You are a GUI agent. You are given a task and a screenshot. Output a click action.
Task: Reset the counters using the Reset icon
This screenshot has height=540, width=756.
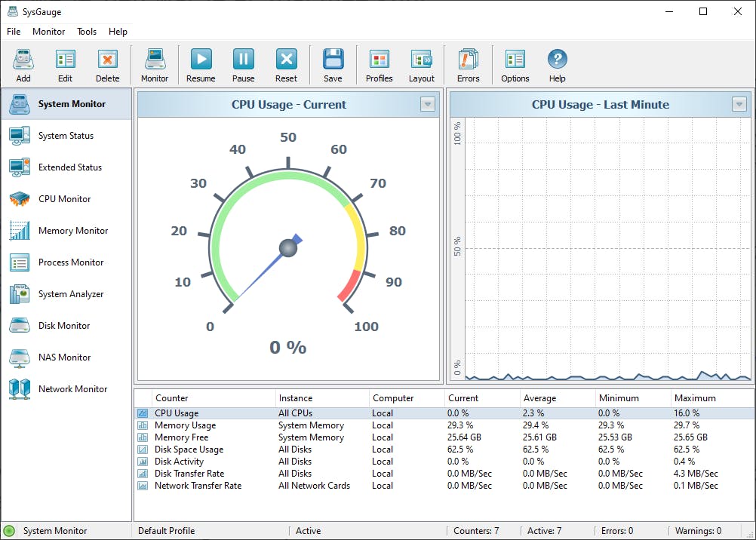tap(286, 64)
